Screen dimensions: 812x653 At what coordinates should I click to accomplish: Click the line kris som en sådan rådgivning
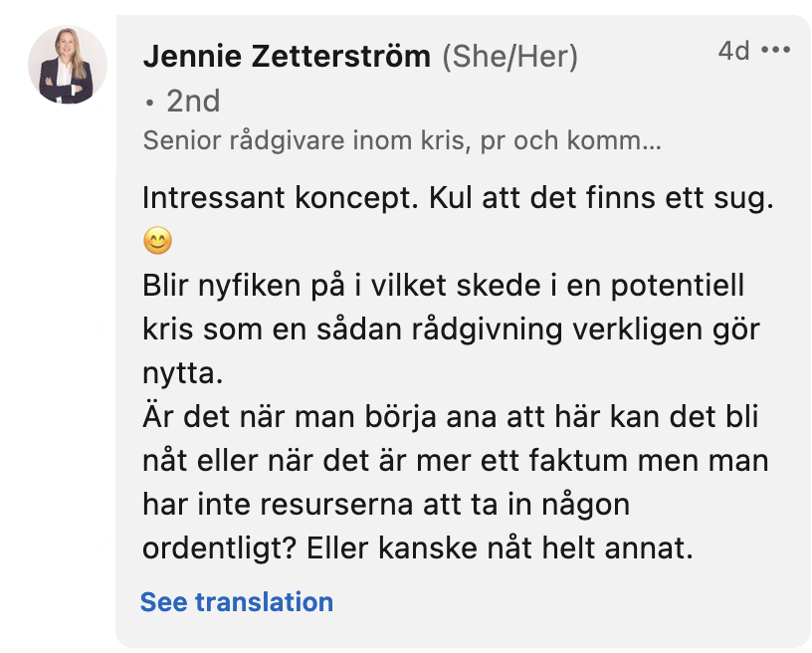pos(451,329)
